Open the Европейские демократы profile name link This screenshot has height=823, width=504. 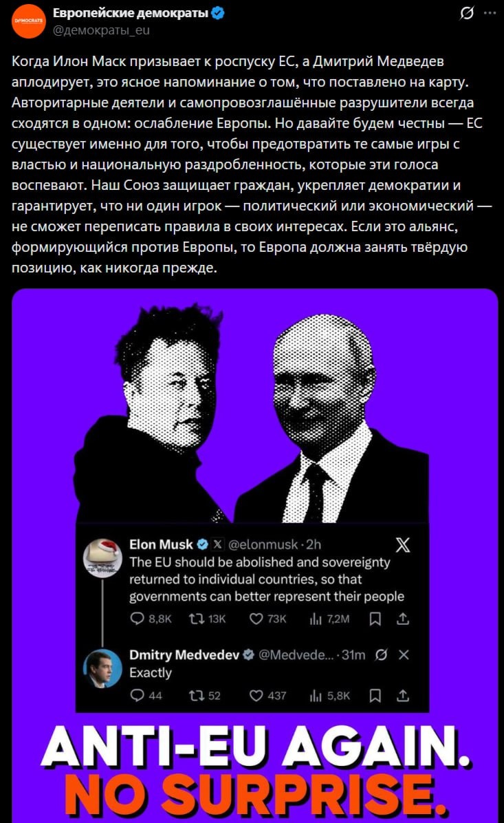[131, 13]
